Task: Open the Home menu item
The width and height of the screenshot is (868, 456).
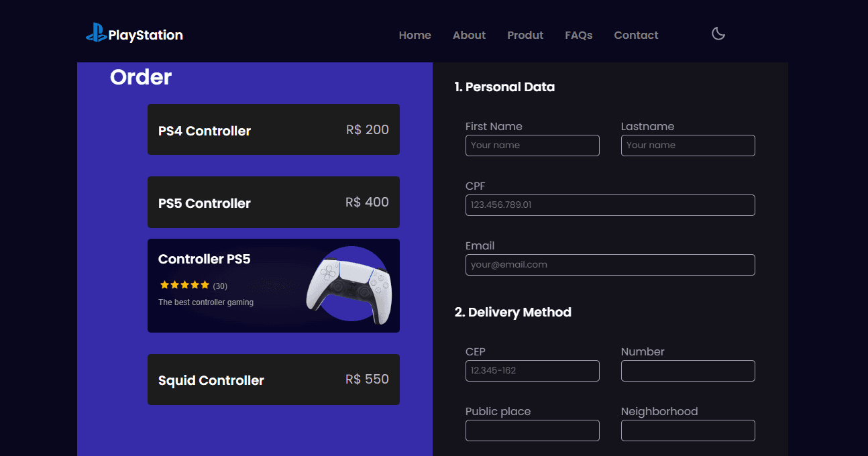Action: pos(415,35)
